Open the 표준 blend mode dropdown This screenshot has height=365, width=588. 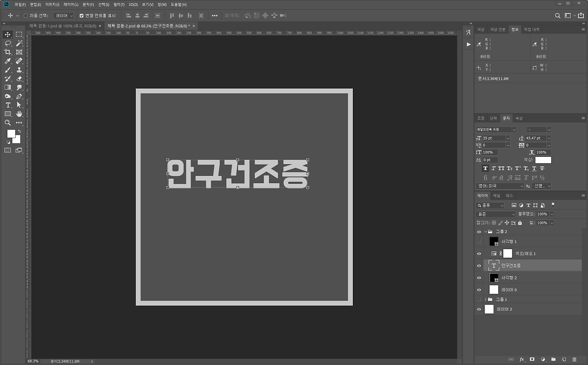pyautogui.click(x=496, y=214)
